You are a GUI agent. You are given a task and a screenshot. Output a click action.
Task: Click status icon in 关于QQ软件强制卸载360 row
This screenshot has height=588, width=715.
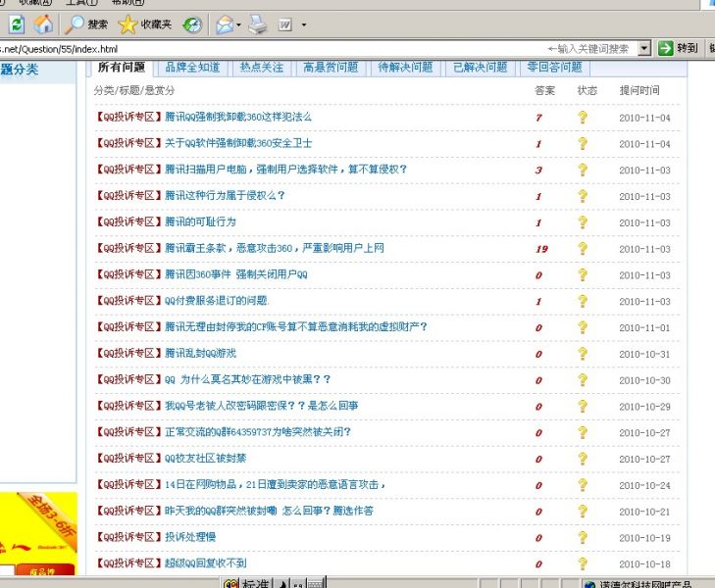[583, 143]
